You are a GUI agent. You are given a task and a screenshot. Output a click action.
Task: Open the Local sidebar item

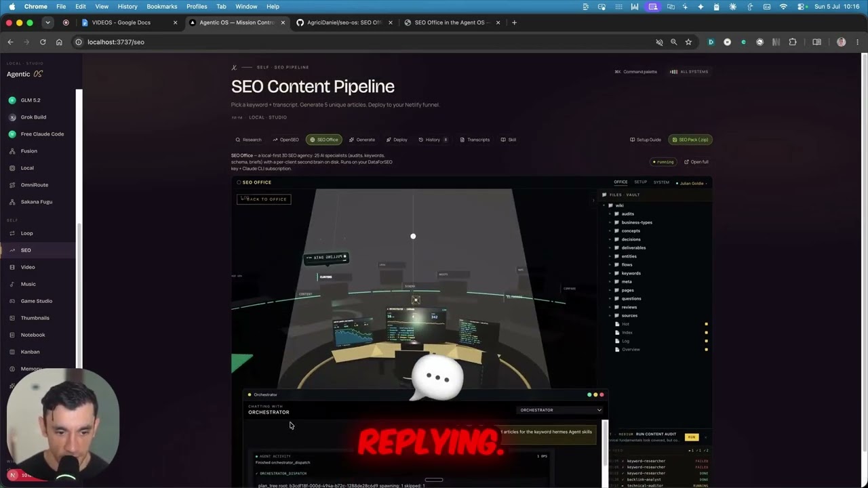(x=27, y=168)
